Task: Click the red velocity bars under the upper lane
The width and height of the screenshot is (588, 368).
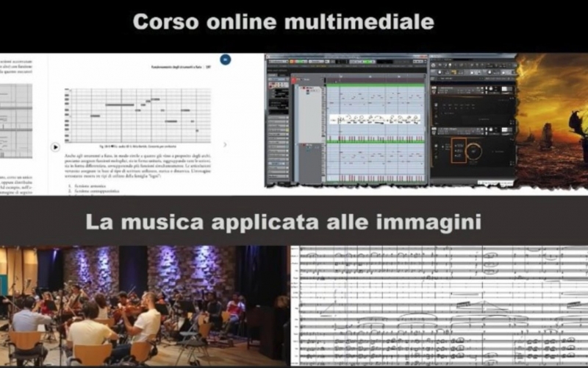Action: pos(375,138)
